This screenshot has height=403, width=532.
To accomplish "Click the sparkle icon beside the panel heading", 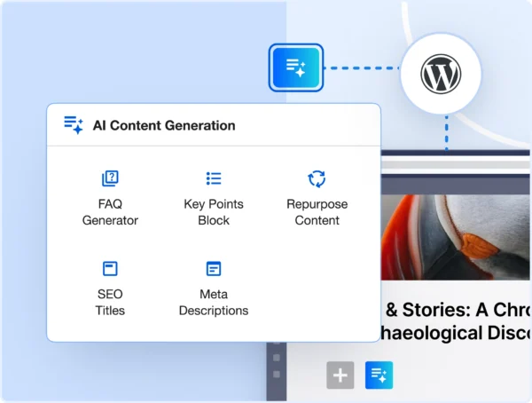I will [x=74, y=125].
